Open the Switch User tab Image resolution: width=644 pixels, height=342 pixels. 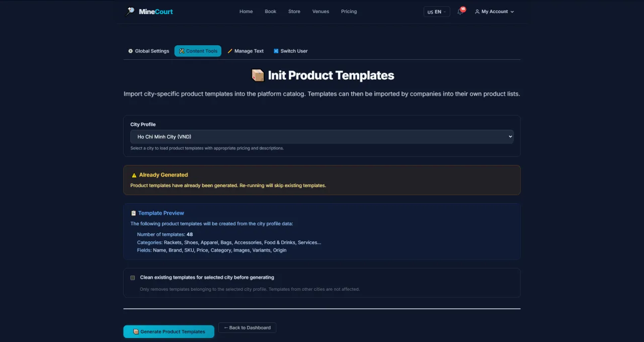pyautogui.click(x=290, y=51)
